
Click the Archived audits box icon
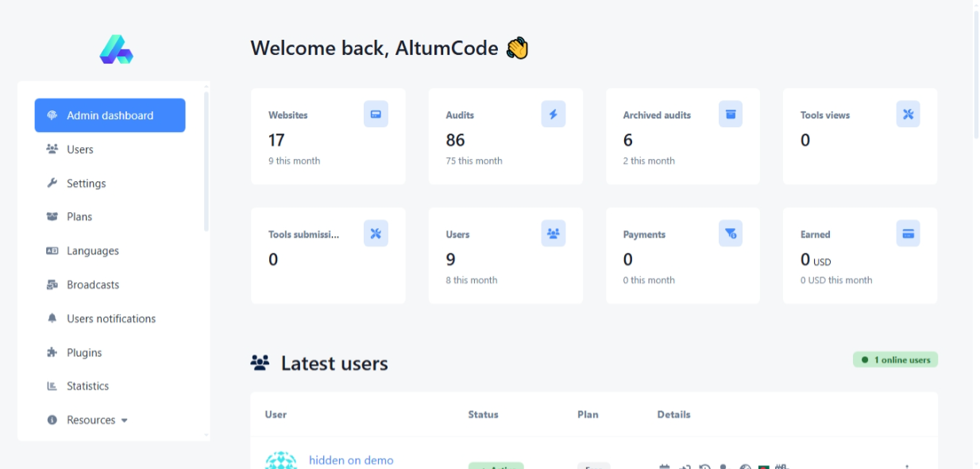click(x=731, y=114)
